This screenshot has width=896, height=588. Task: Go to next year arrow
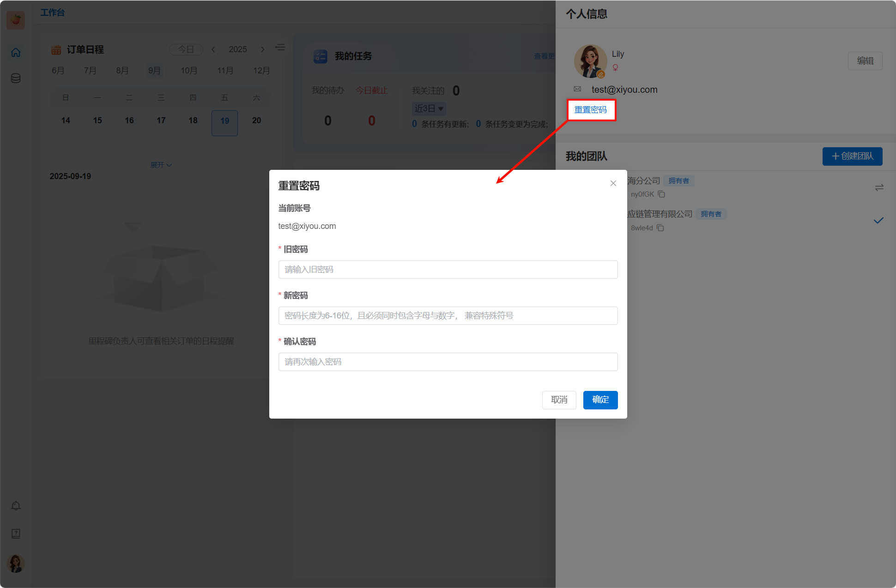pos(262,49)
